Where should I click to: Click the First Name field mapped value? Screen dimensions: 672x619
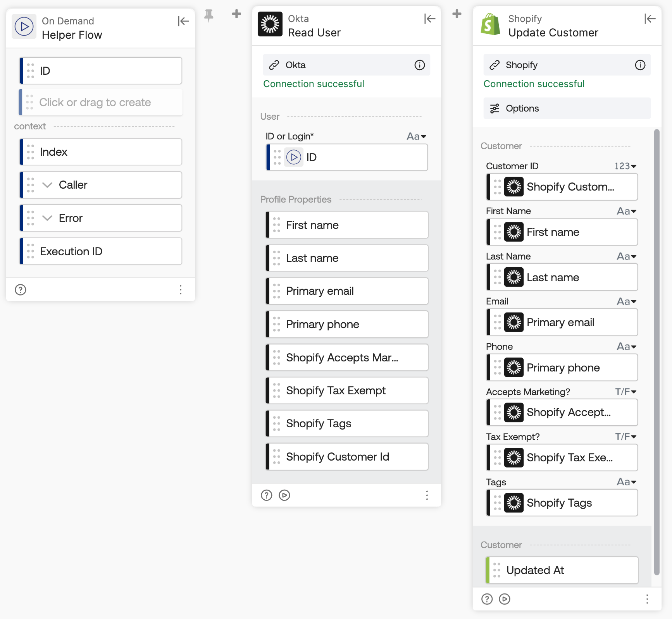point(562,232)
